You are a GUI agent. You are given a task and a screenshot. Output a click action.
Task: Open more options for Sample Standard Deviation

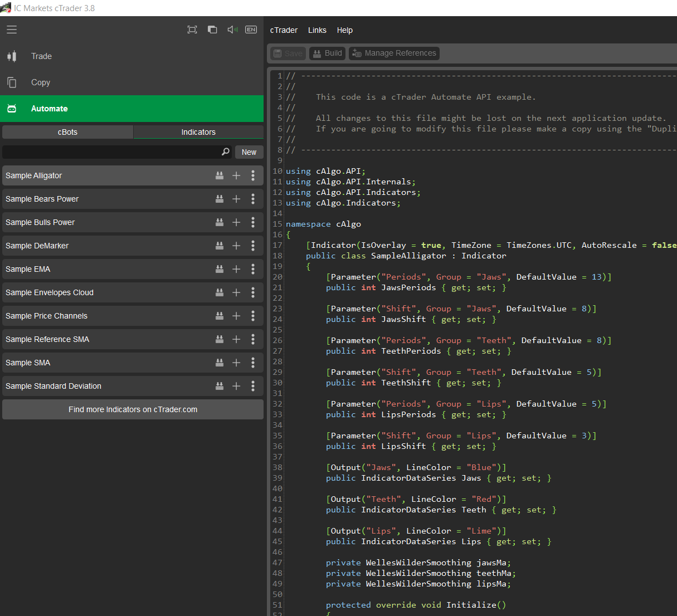[253, 386]
